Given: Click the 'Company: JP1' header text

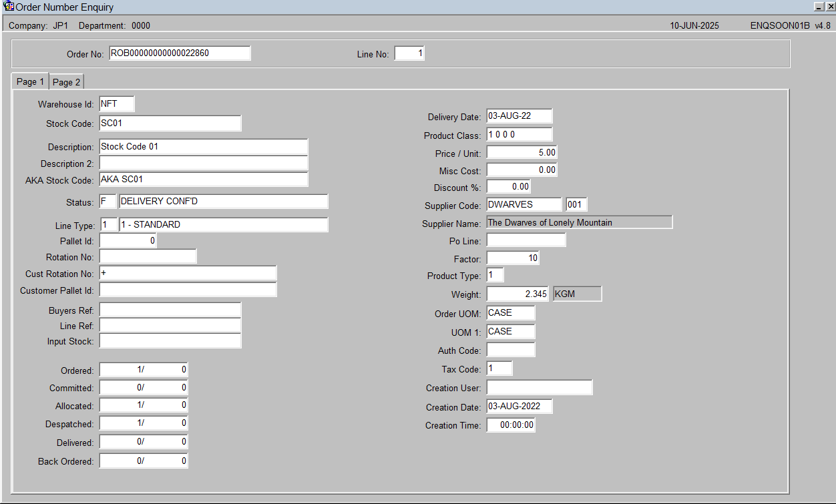Looking at the screenshot, I should pyautogui.click(x=39, y=26).
